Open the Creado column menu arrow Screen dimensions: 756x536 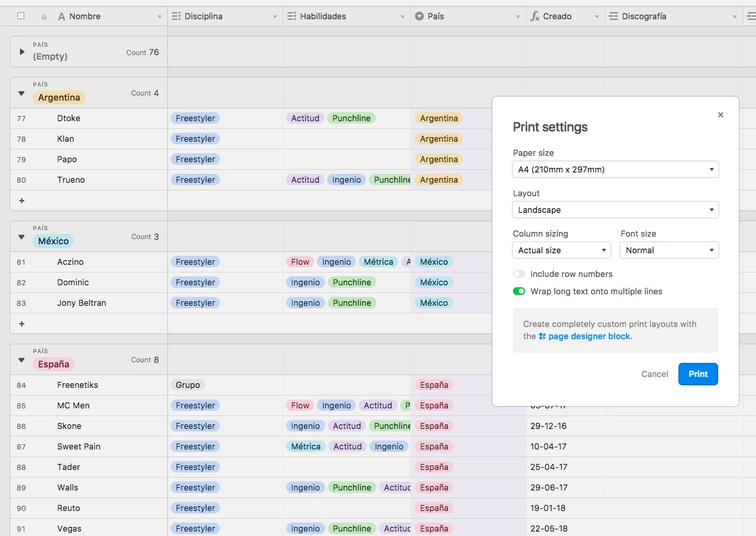597,17
